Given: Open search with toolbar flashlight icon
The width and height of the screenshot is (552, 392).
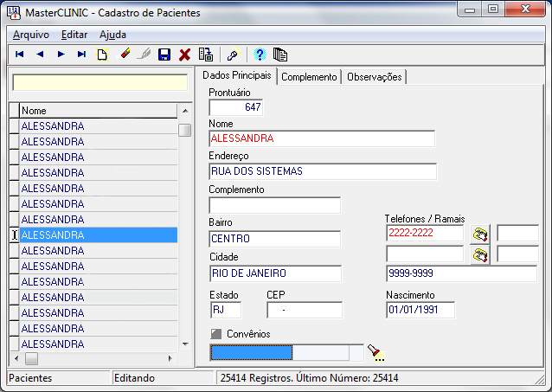Looking at the screenshot, I should [234, 55].
